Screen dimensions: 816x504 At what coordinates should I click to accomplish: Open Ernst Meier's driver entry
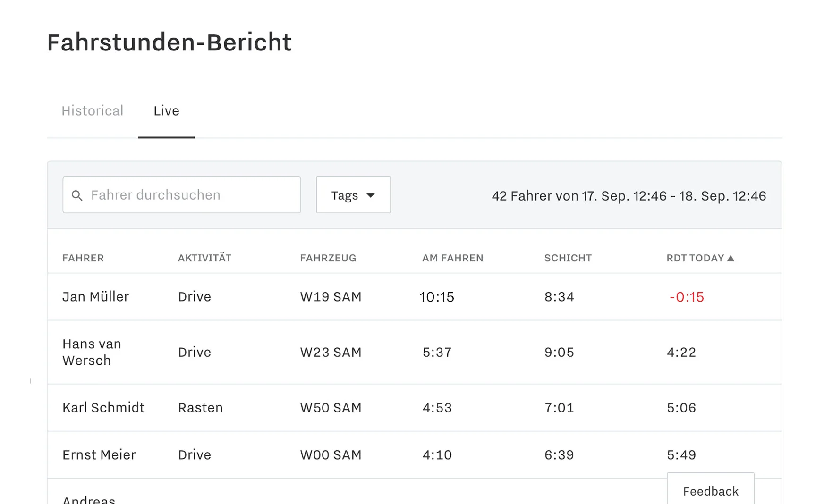[x=99, y=455]
